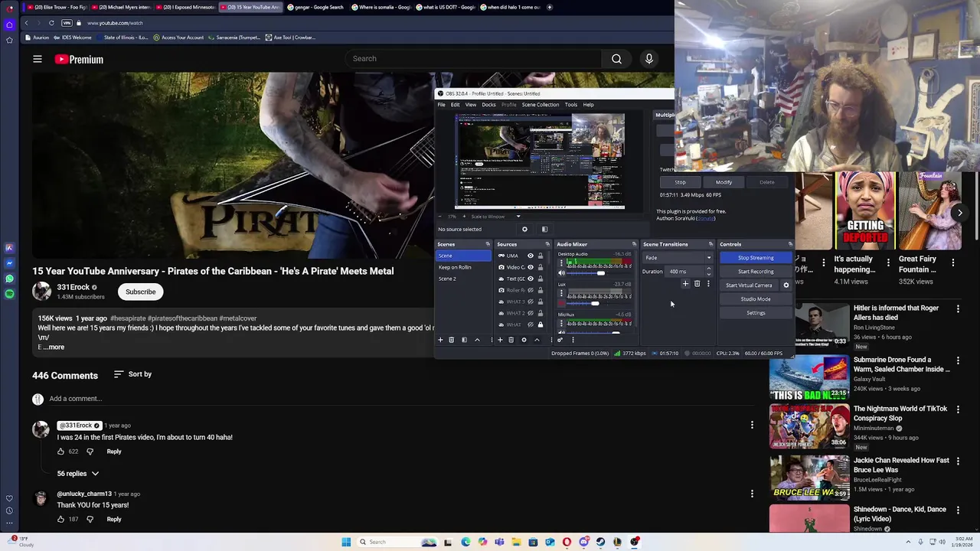Screen dimensions: 980x551
Task: Click the YouTube search input field
Action: click(x=472, y=59)
